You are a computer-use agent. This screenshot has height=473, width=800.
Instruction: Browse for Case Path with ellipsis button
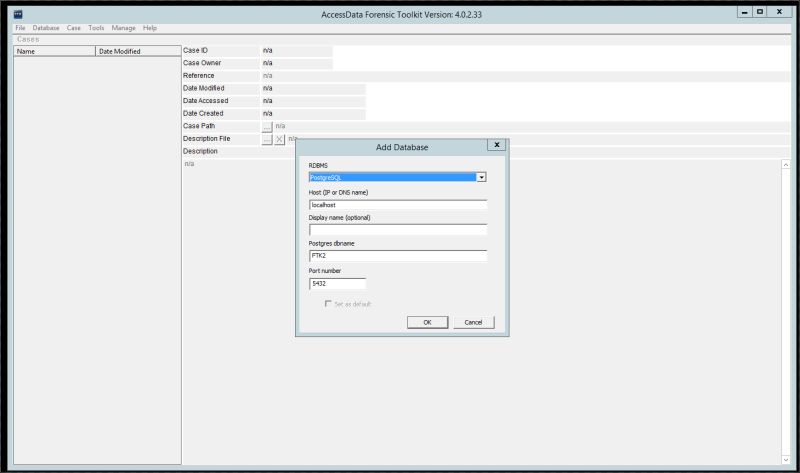click(x=267, y=127)
